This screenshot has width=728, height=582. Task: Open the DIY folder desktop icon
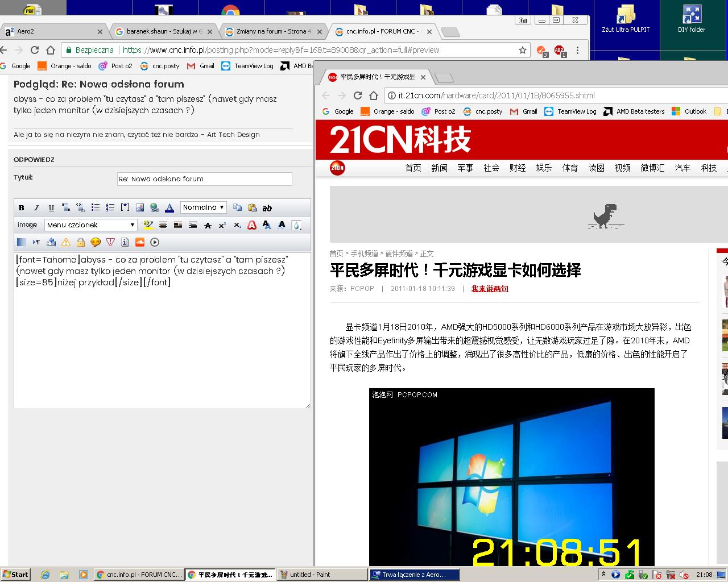[x=692, y=18]
